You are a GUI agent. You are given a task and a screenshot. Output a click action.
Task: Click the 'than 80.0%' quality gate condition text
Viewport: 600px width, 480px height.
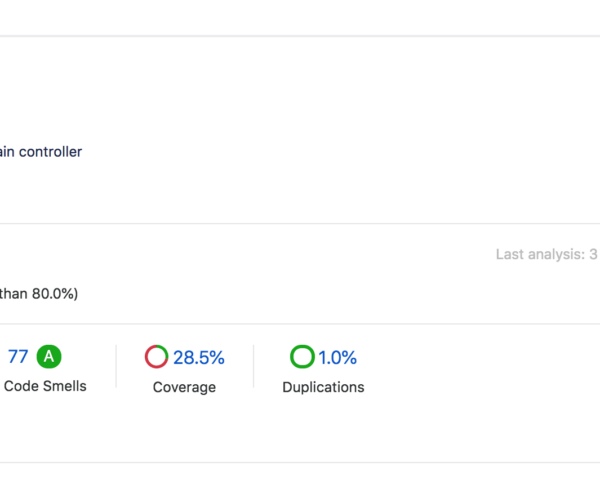point(39,294)
